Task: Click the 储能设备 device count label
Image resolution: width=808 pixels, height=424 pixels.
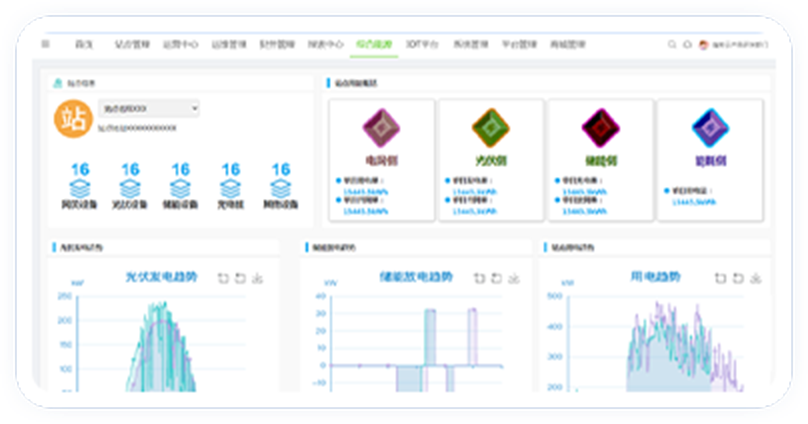Action: [x=180, y=205]
